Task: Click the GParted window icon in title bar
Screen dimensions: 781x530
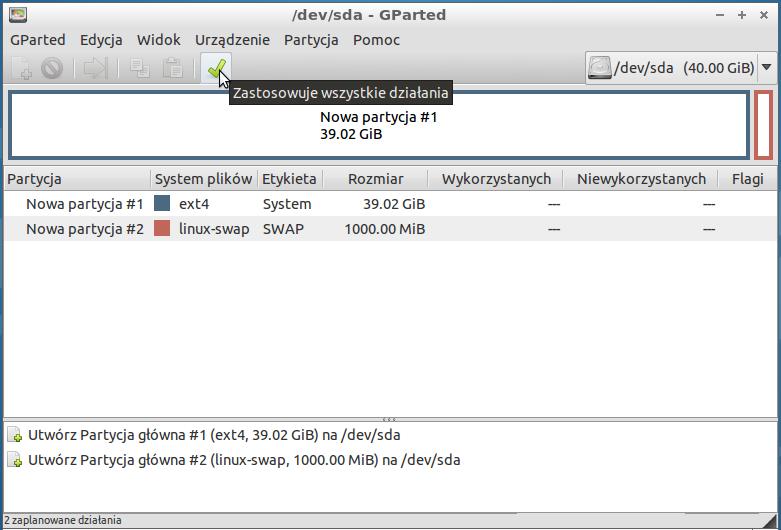Action: coord(18,15)
